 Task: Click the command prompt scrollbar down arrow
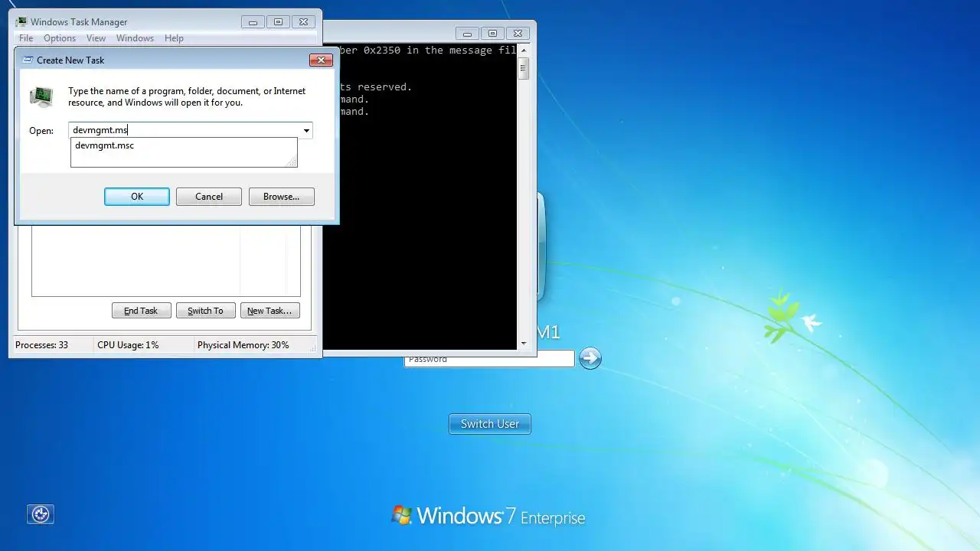524,344
